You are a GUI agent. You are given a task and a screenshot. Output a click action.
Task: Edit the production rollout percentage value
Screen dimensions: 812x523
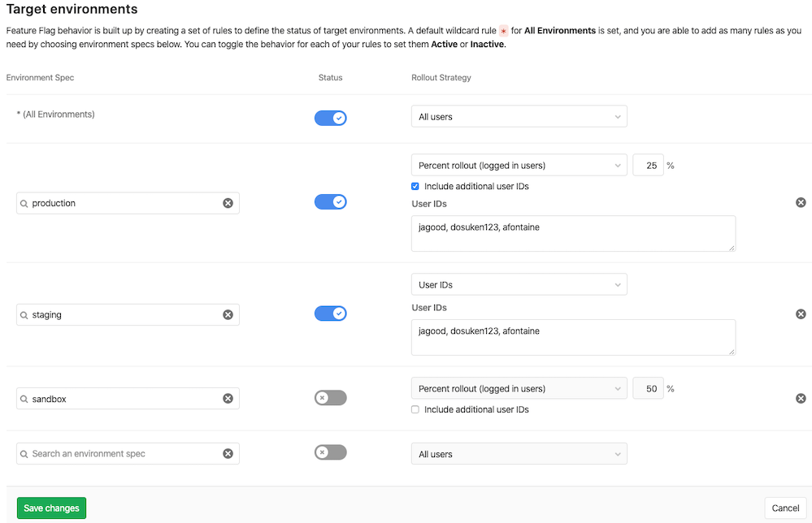click(x=648, y=165)
